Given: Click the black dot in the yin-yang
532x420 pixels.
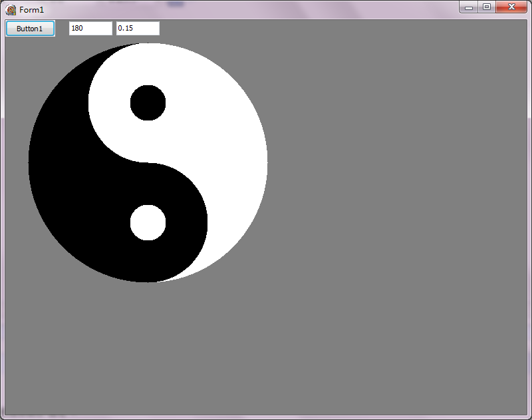Looking at the screenshot, I should coord(148,103).
